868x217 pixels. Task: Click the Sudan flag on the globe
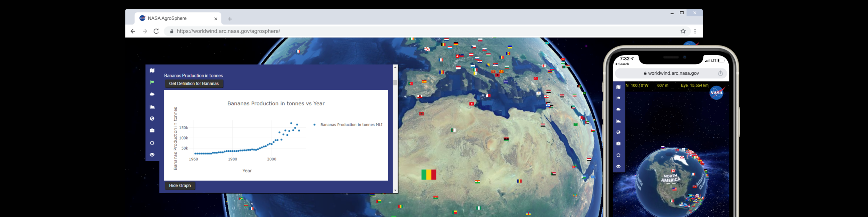(x=553, y=174)
